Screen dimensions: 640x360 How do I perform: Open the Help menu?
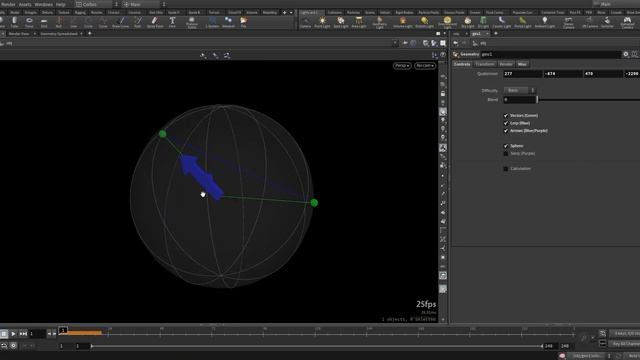60,4
